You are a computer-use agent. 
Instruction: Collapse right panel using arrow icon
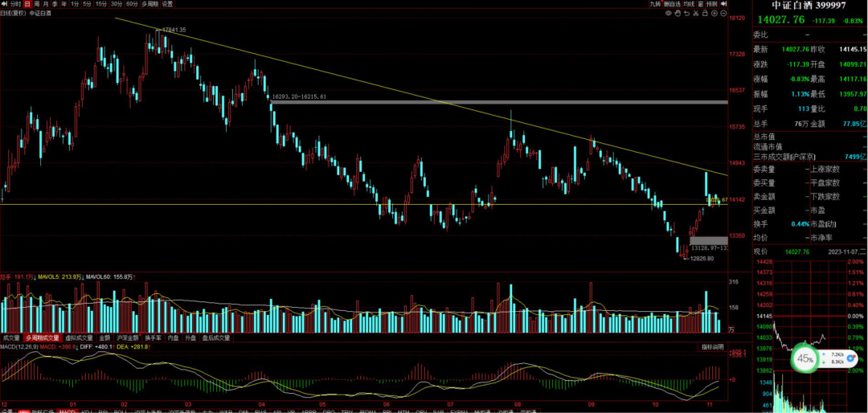[723, 4]
